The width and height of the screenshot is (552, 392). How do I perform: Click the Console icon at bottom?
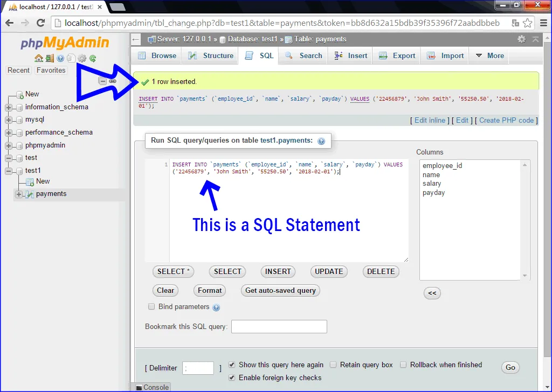pos(139,388)
